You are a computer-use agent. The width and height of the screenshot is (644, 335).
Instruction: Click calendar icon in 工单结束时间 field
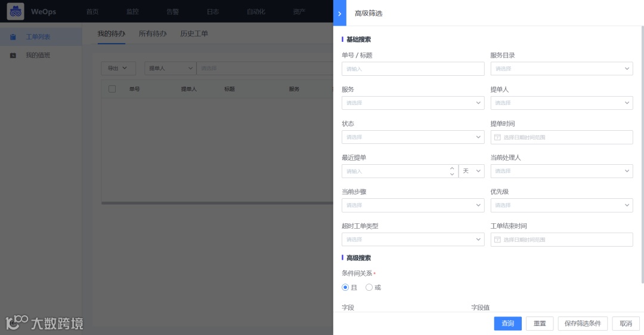(497, 239)
